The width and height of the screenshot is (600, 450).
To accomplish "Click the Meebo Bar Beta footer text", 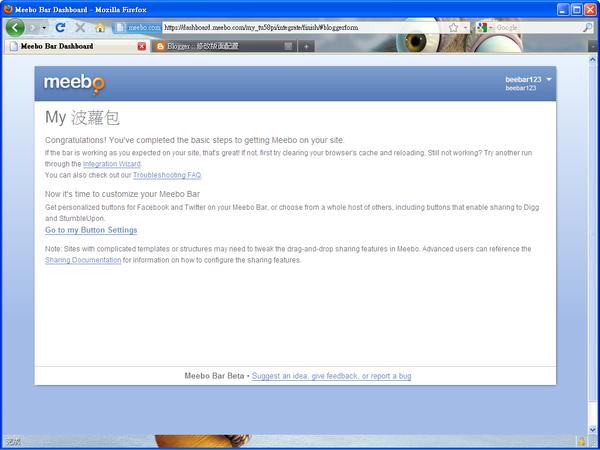I will pos(214,376).
